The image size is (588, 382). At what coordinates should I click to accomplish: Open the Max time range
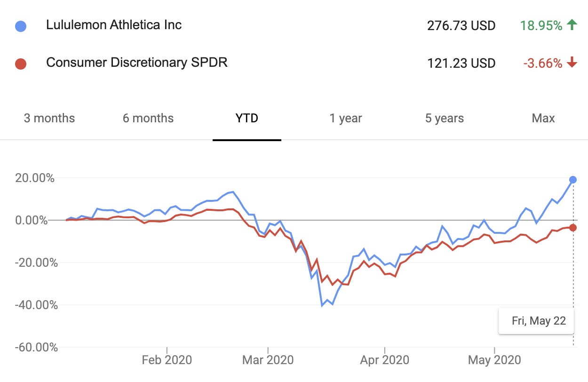pos(543,118)
